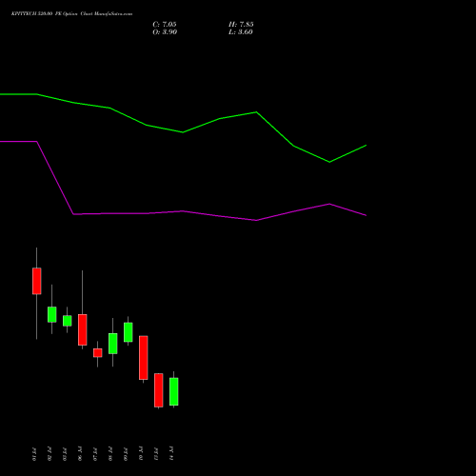
Task: Select the red candlestick for 01 Jul
Action: (x=37, y=281)
